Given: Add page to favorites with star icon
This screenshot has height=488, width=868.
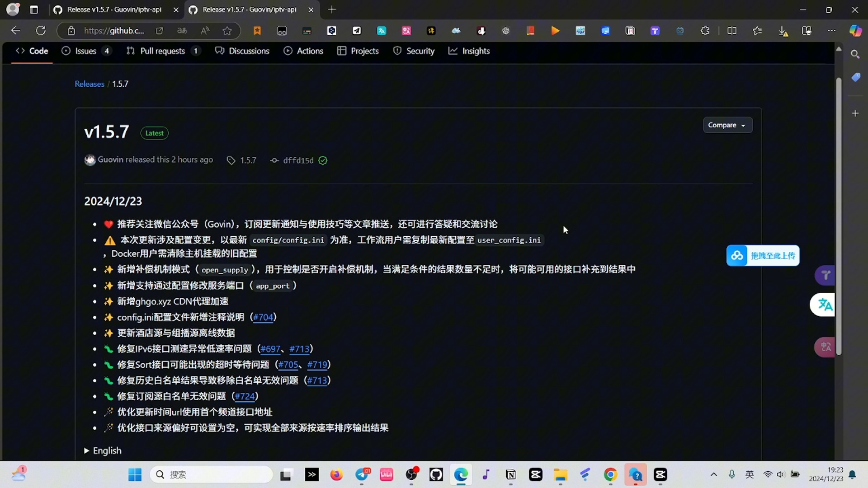Looking at the screenshot, I should 227,31.
